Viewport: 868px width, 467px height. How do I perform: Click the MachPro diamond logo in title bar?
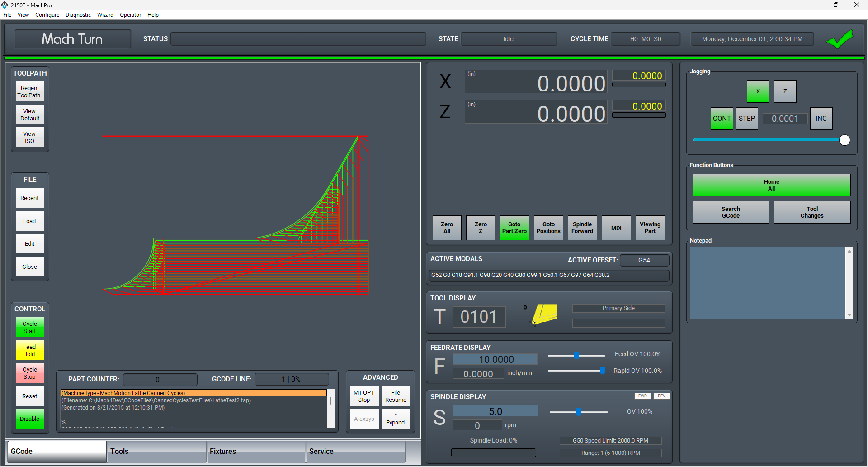5,5
